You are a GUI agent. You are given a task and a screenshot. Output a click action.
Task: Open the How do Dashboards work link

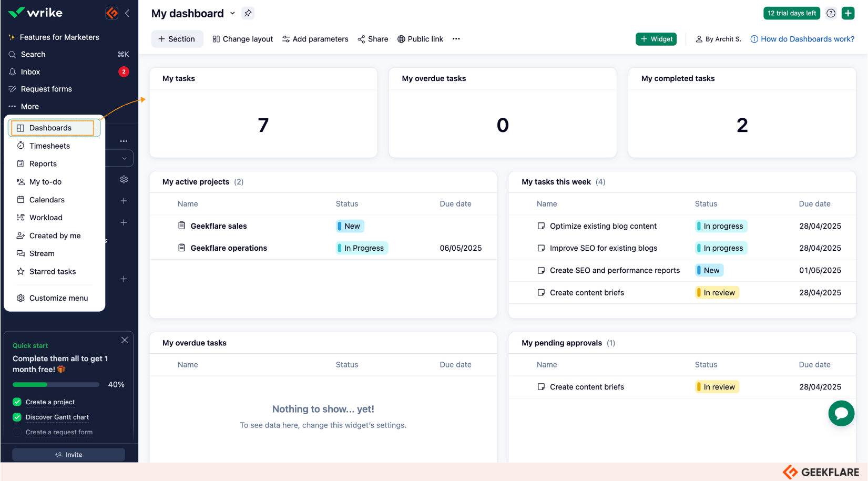[x=807, y=39]
